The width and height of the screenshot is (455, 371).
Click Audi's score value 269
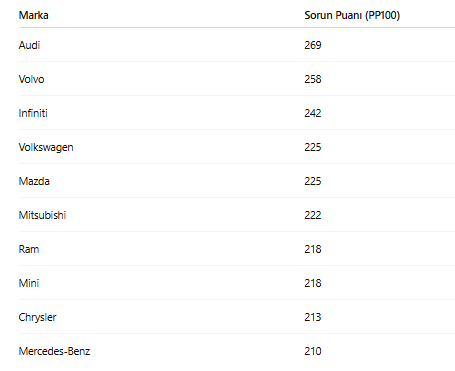tap(313, 45)
